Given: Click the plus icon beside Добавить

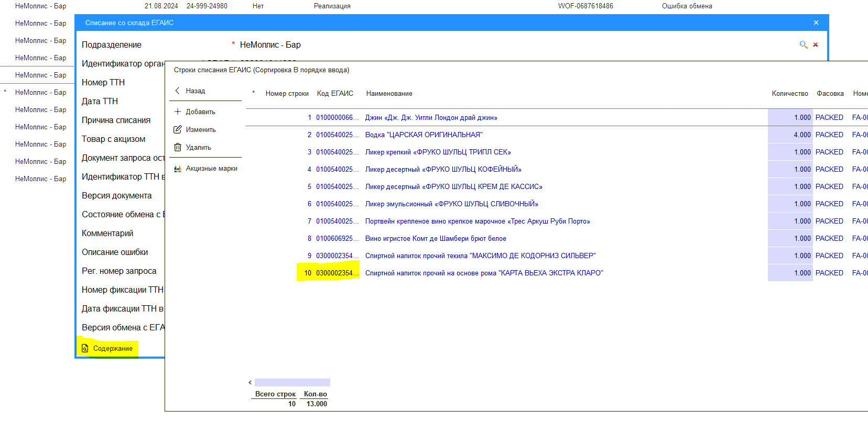Looking at the screenshot, I should [x=178, y=112].
